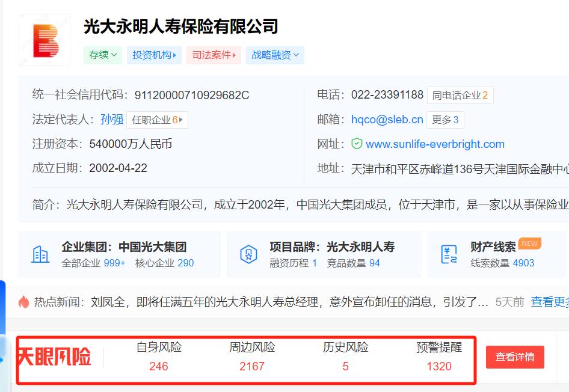
Task: Expand the 存续 status dropdown
Action: (103, 55)
